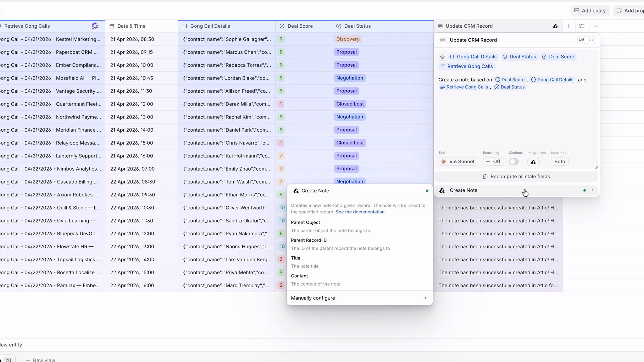Open the Discovery deal status for Kestrel Marketing
The width and height of the screenshot is (644, 362).
(x=348, y=39)
